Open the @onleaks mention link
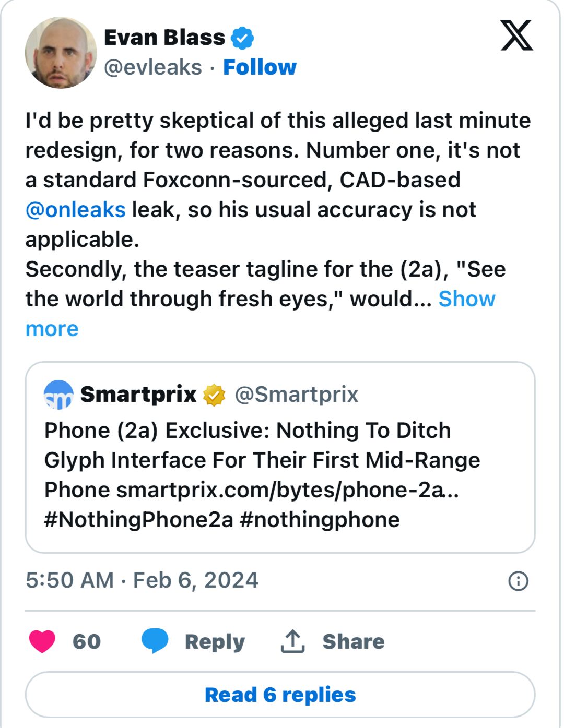The width and height of the screenshot is (564, 728). 76,210
